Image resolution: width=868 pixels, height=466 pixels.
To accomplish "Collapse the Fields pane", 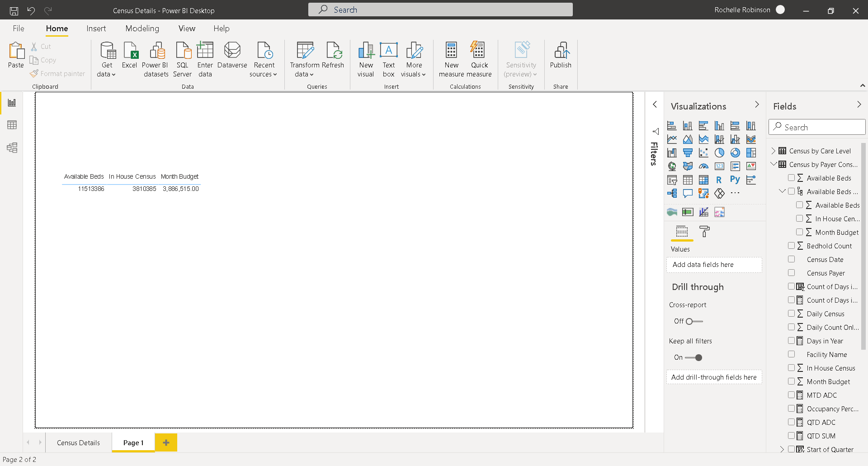I will (859, 105).
